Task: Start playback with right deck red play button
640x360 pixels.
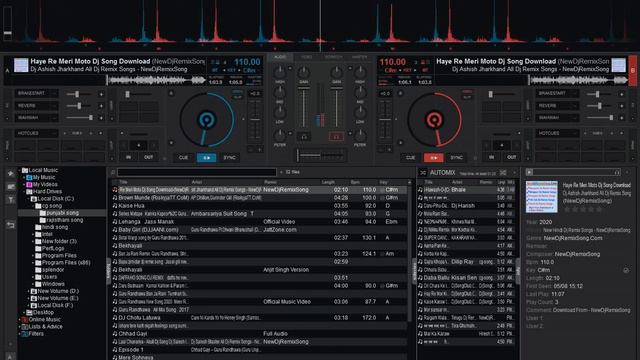Action: pos(433,158)
